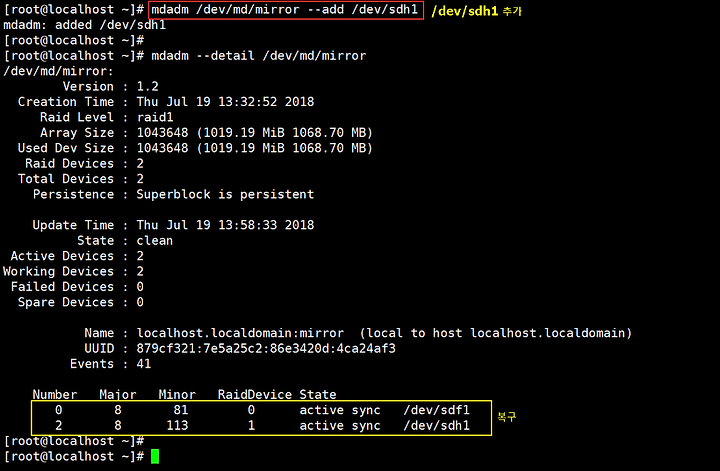
Task: Click the 'Failed Devices : 0' line
Action: [x=77, y=287]
